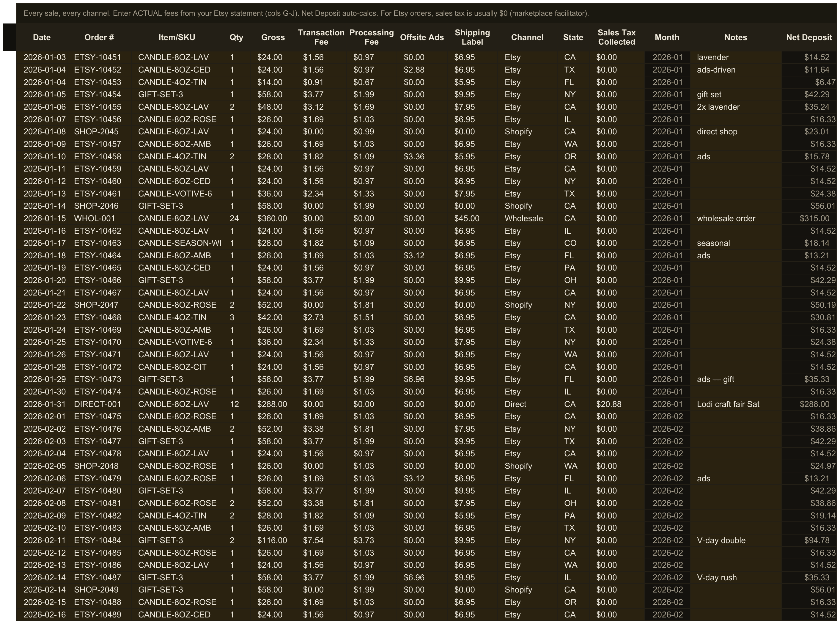Select the $360.00 gross cell

point(273,218)
